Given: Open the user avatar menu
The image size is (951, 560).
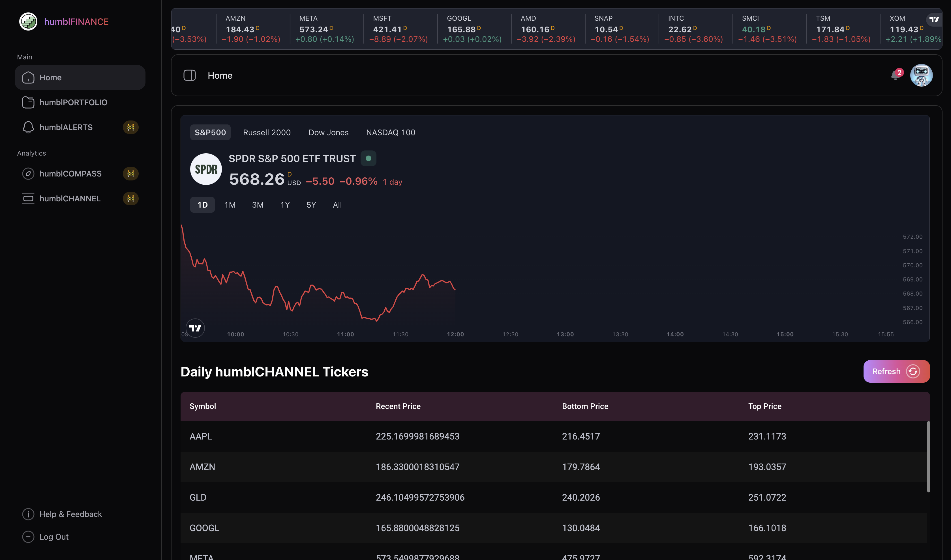Looking at the screenshot, I should click(x=921, y=75).
